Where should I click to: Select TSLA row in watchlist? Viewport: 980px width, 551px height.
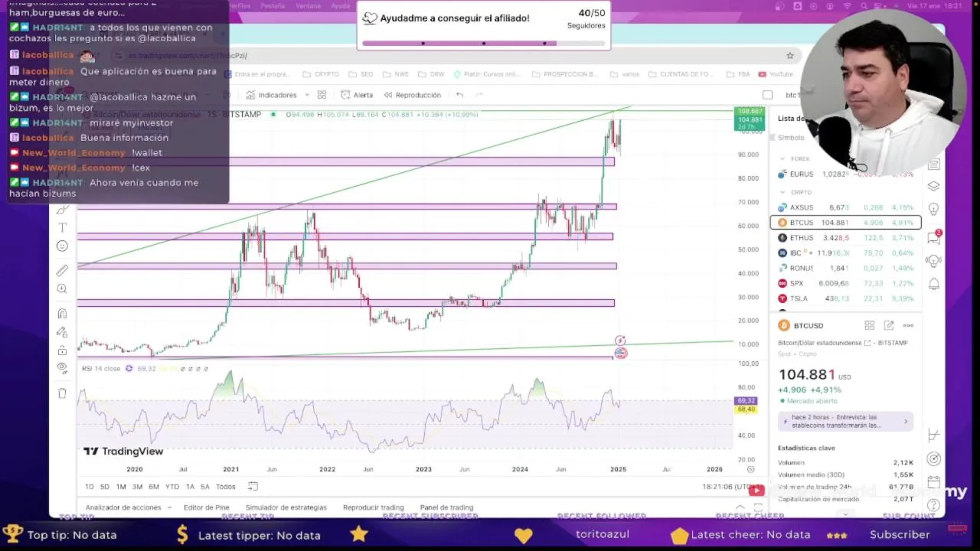tap(846, 298)
